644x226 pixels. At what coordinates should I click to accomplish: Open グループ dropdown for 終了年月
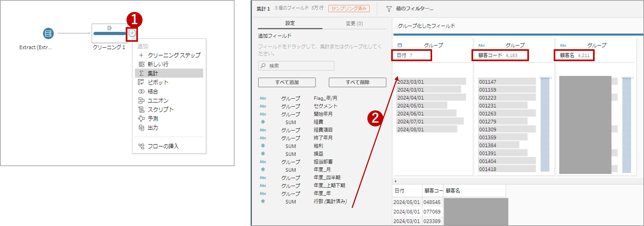tap(291, 138)
